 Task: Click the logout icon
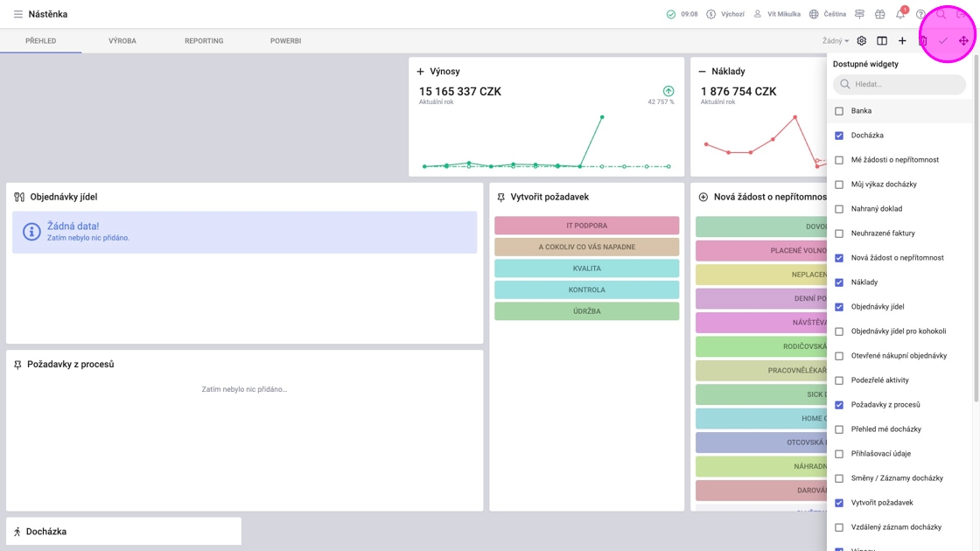click(x=962, y=14)
